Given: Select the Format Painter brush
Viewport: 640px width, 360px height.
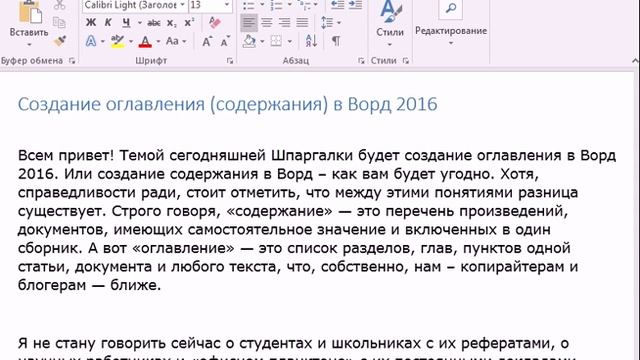Looking at the screenshot, I should pyautogui.click(x=60, y=41).
